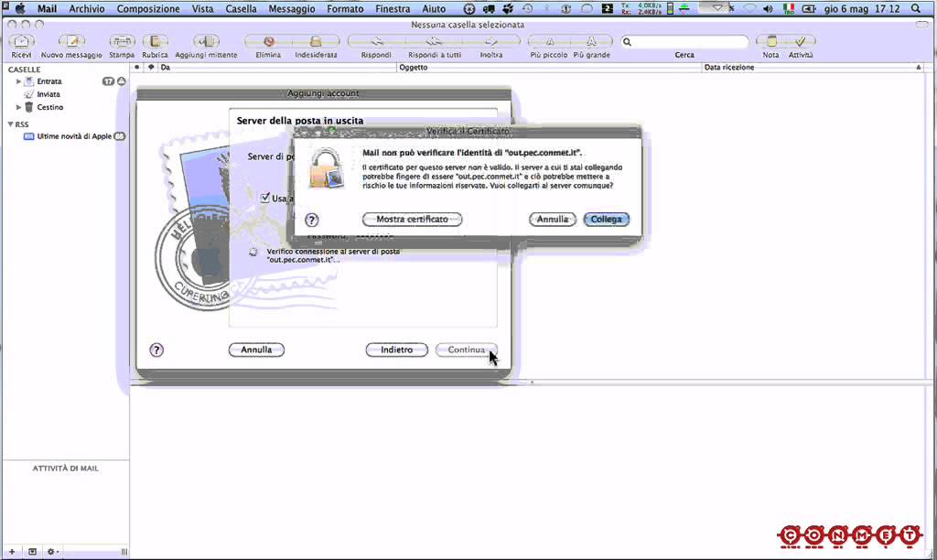Toggle the Usa checkbox in account dialog
Screen dimensions: 937x560
(265, 198)
